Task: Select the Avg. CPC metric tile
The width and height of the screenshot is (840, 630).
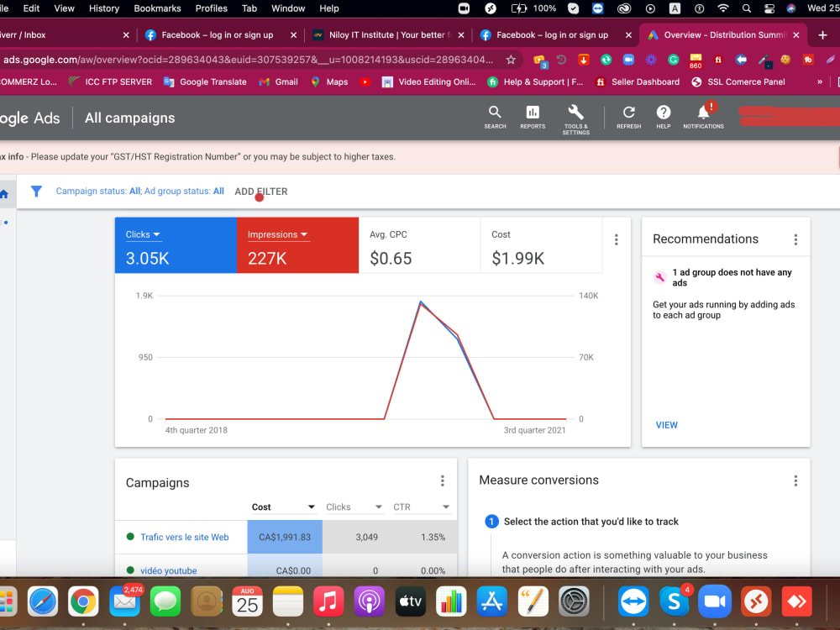Action: [419, 245]
